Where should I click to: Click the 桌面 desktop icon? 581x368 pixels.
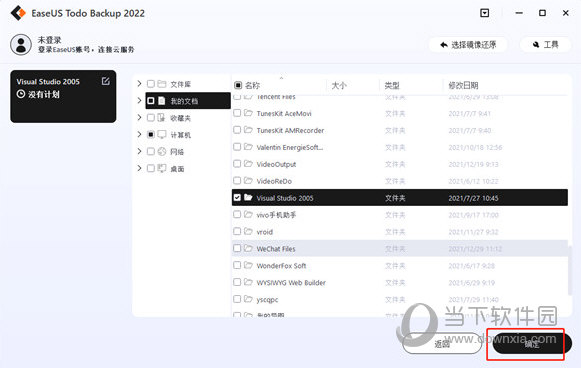pyautogui.click(x=162, y=169)
